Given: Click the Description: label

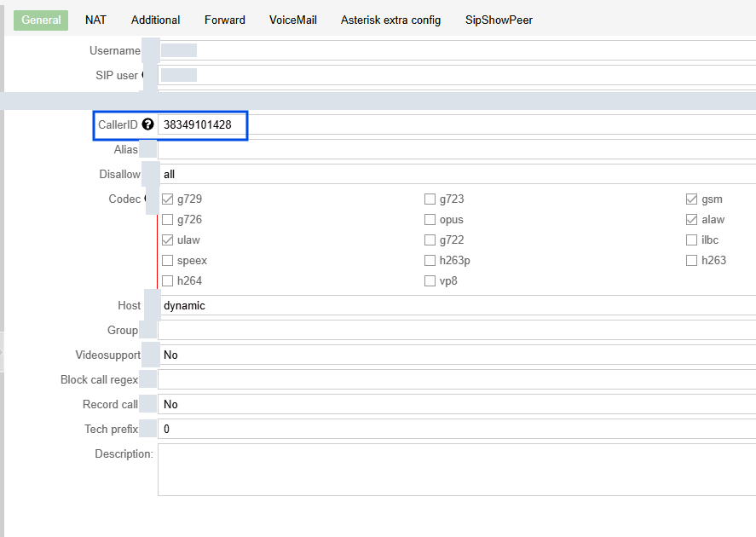Looking at the screenshot, I should point(124,454).
